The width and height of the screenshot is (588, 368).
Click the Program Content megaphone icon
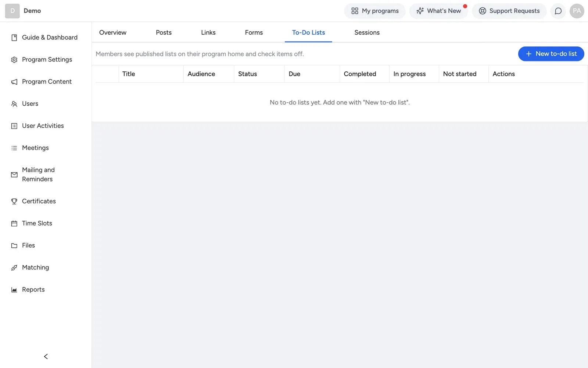click(x=14, y=82)
